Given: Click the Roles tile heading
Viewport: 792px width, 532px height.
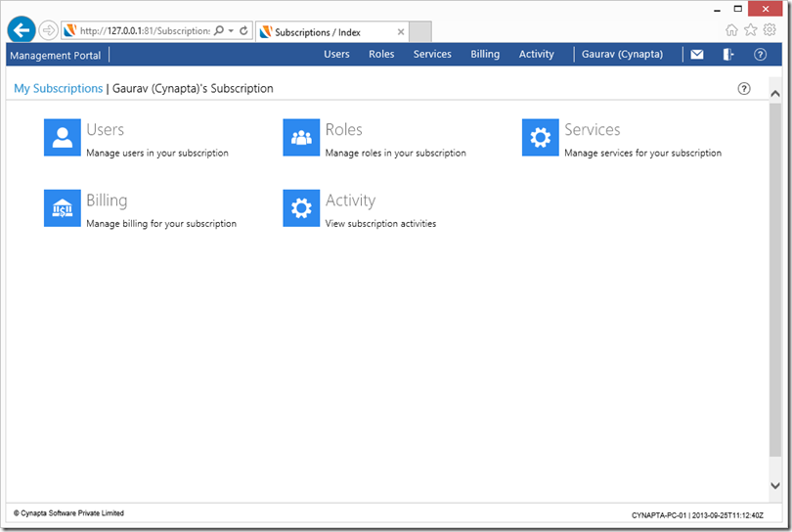Looking at the screenshot, I should pos(343,130).
